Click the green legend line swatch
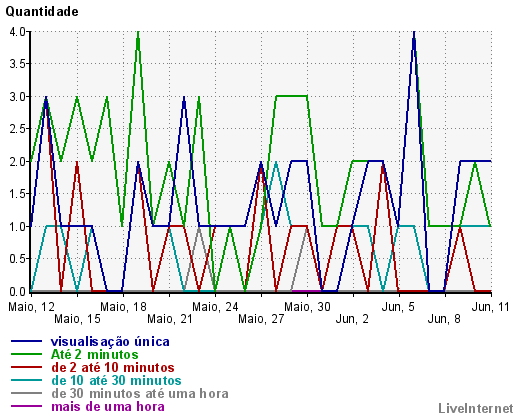Image resolution: width=520 pixels, height=418 pixels. (x=27, y=354)
